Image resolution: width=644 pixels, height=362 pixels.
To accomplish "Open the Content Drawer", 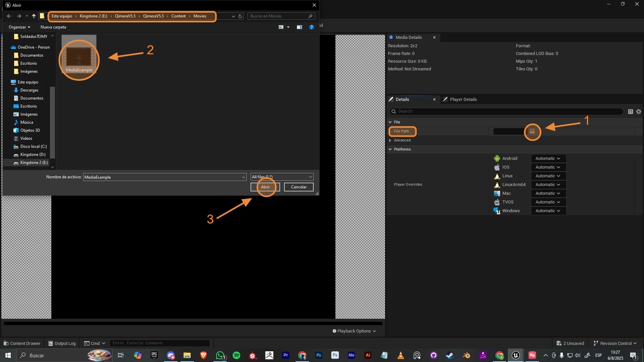I will coord(22,343).
